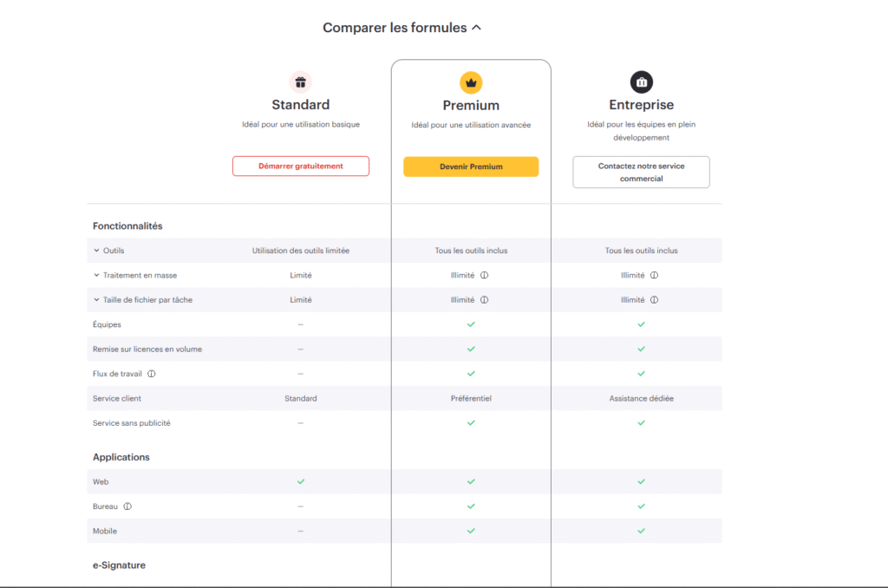Click the Fonctionnalités section heading

tap(127, 226)
